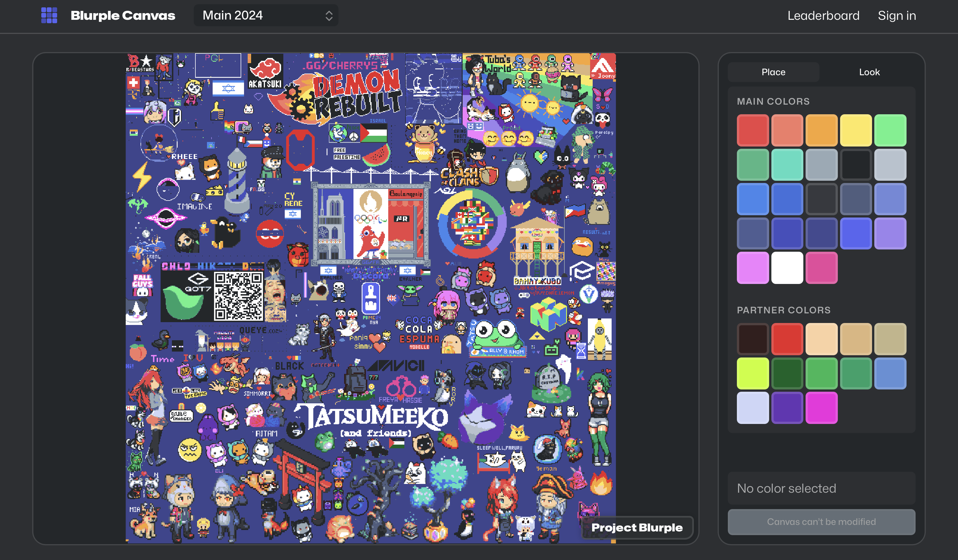Select the red main color swatch
The height and width of the screenshot is (560, 958).
(753, 130)
